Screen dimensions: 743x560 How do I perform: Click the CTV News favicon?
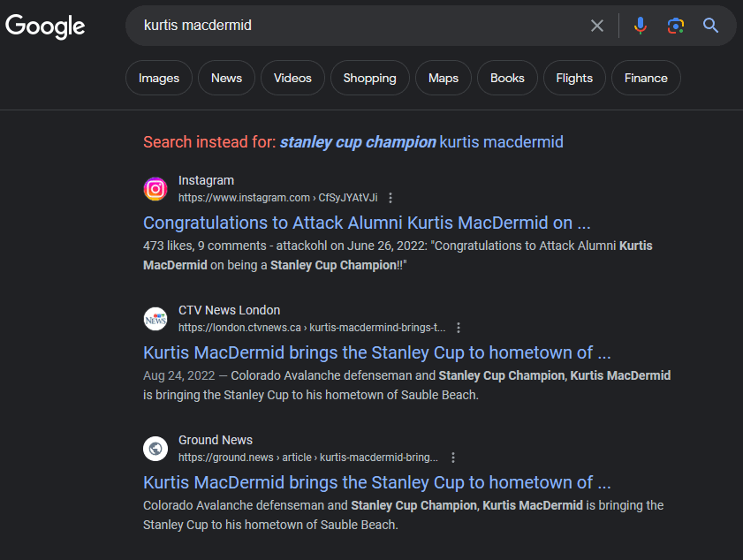pos(155,319)
